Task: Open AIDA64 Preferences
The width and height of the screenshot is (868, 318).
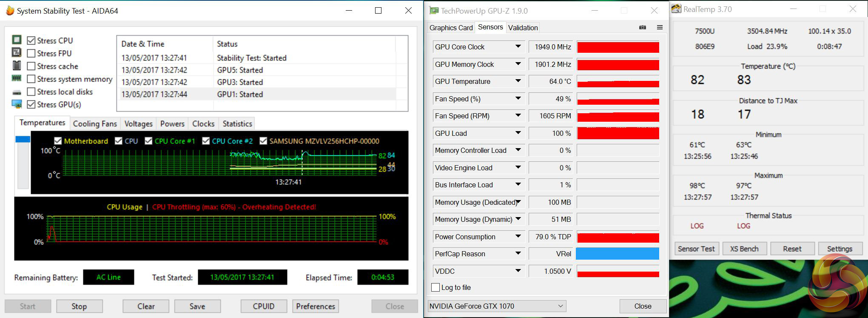Action: point(316,306)
